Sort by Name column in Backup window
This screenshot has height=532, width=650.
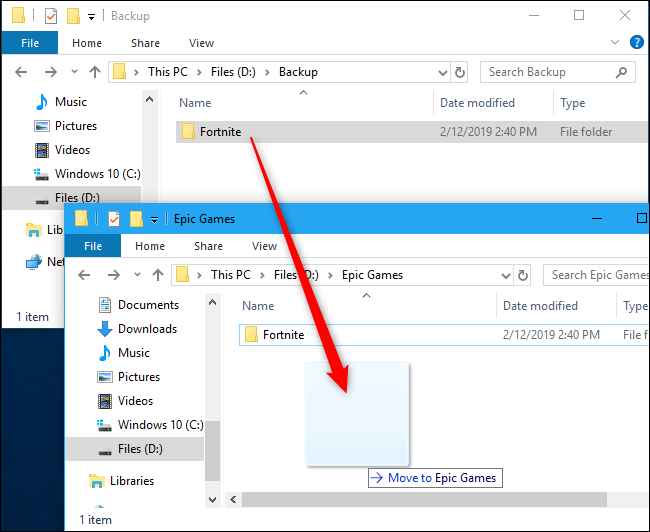195,103
